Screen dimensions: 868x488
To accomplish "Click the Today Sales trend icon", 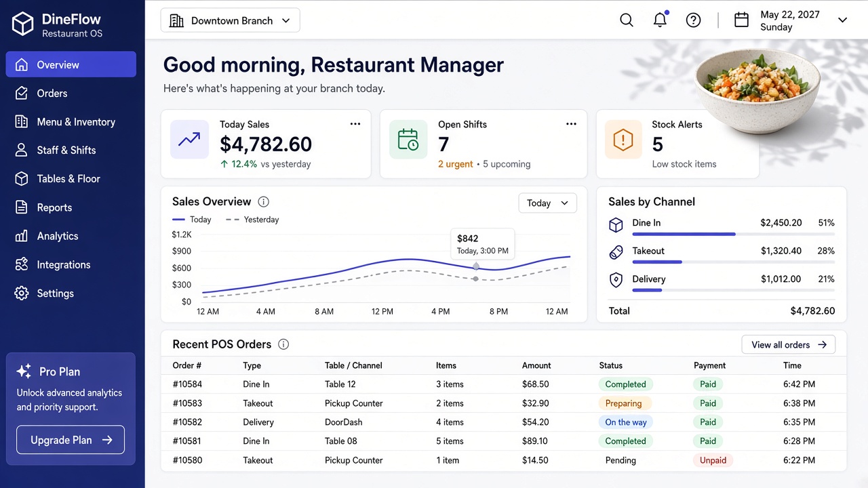I will [189, 140].
